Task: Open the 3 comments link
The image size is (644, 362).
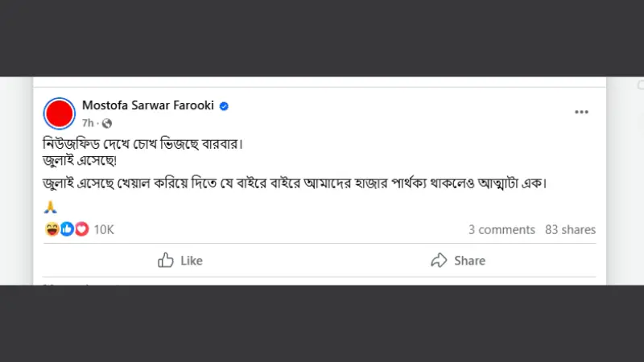Action: pos(502,229)
